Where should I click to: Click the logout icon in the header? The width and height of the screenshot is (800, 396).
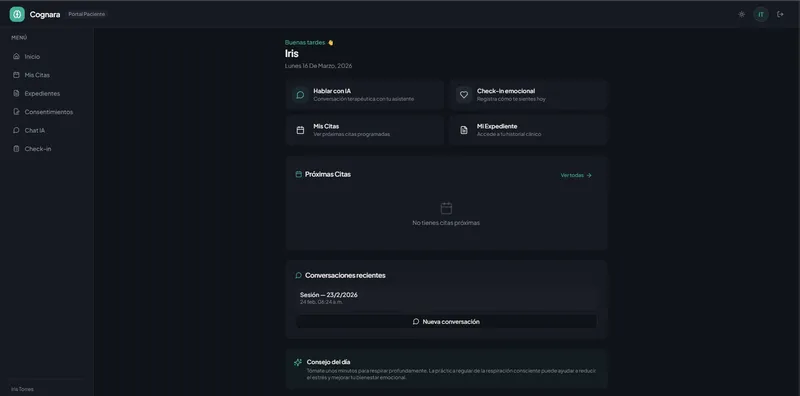(780, 14)
